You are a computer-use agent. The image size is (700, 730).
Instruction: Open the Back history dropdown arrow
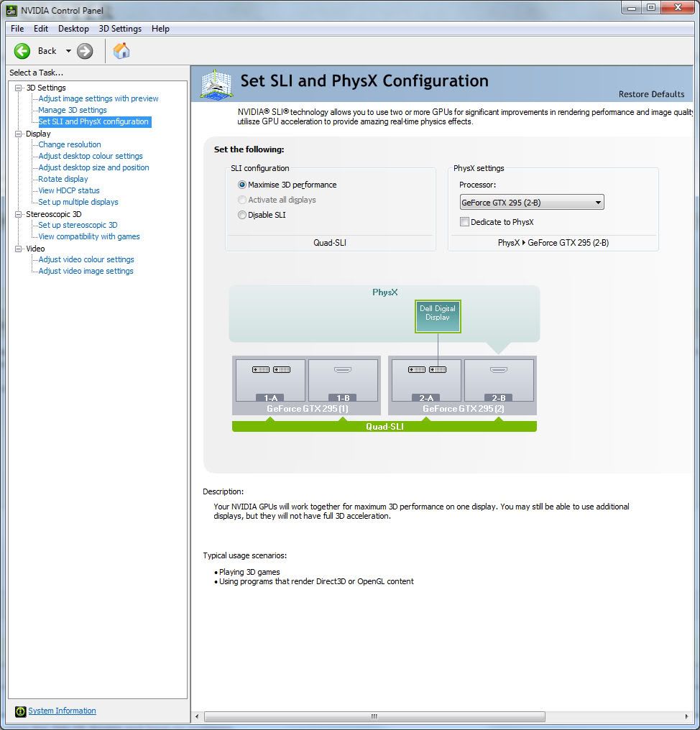point(68,51)
